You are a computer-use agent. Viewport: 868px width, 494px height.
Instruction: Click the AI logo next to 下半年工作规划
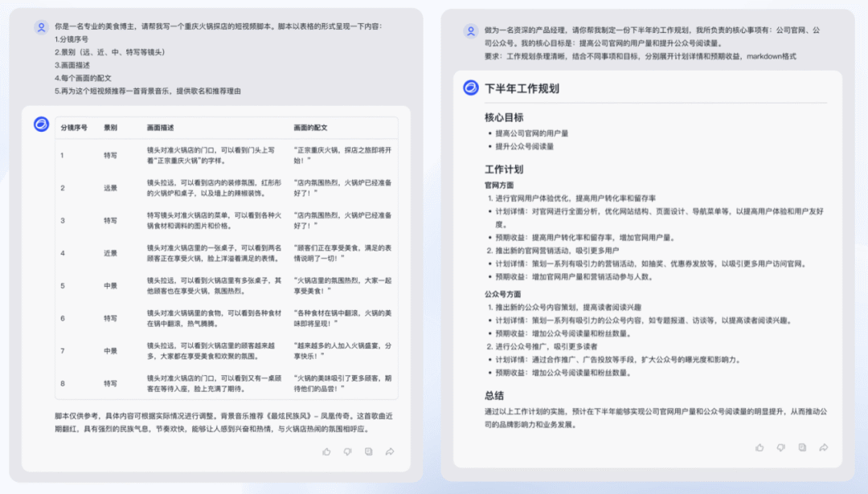point(471,88)
